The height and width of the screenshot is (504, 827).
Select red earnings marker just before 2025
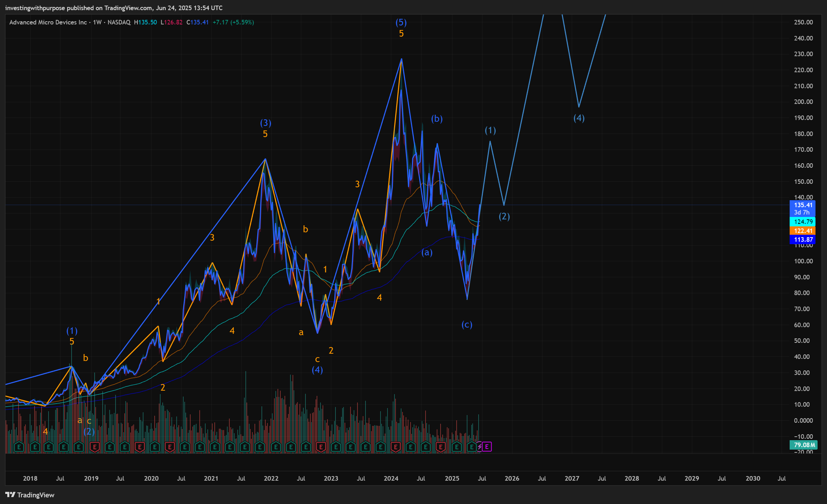pyautogui.click(x=441, y=446)
